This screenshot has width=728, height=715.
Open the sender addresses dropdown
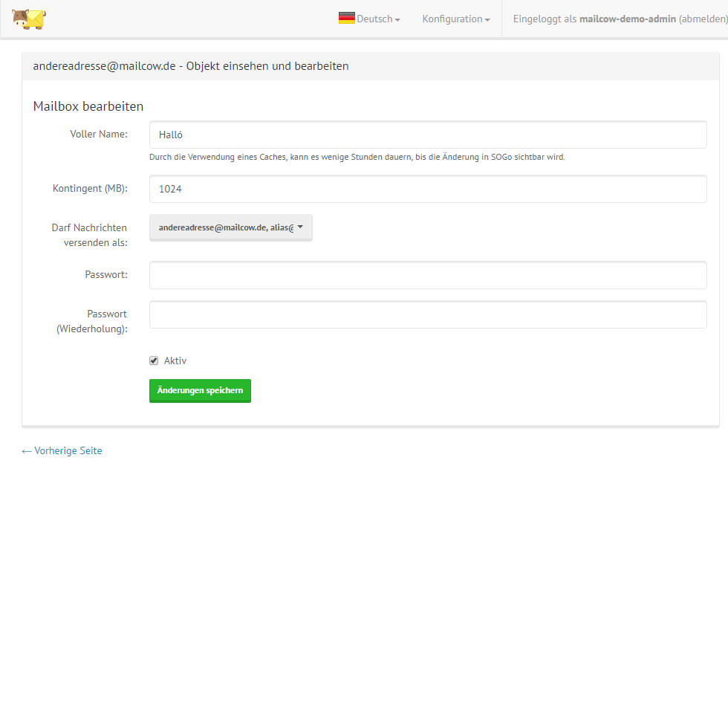click(x=230, y=228)
